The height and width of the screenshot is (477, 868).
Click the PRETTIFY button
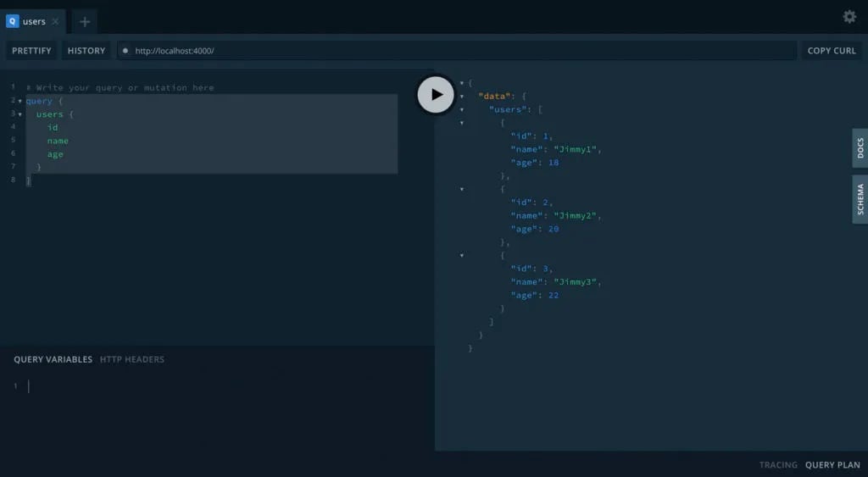(x=31, y=50)
